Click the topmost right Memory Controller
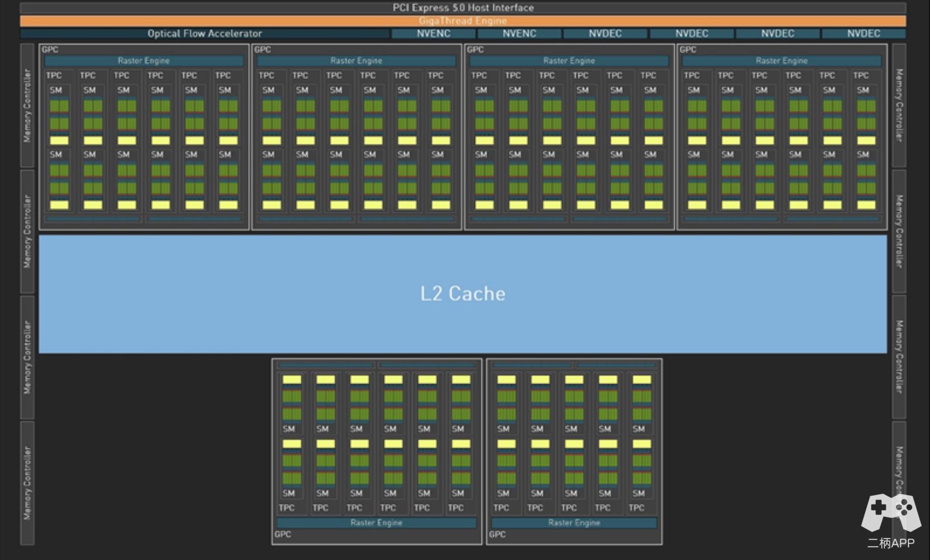Image resolution: width=930 pixels, height=560 pixels. point(899,105)
